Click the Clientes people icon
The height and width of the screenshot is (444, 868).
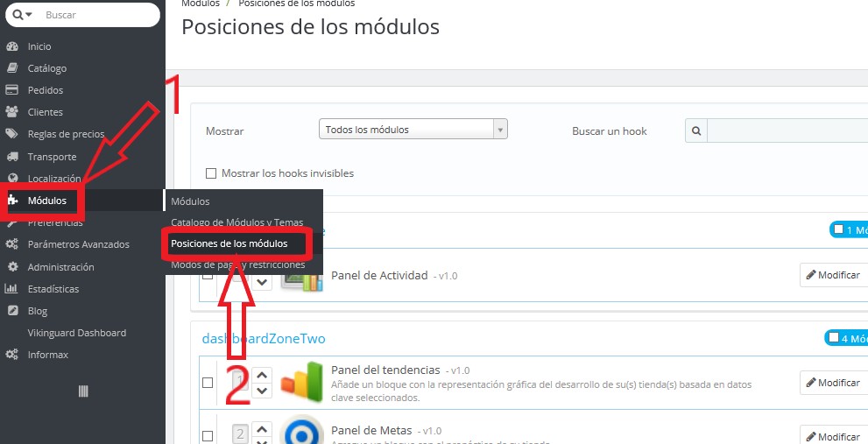pyautogui.click(x=12, y=112)
